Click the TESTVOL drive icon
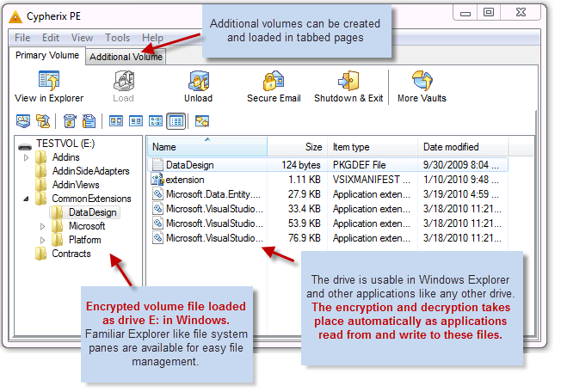 point(25,146)
